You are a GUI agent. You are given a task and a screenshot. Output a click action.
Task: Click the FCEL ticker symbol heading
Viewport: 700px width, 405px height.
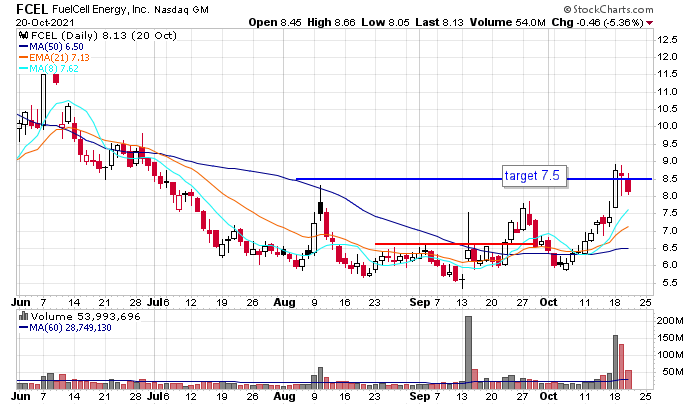pos(32,8)
